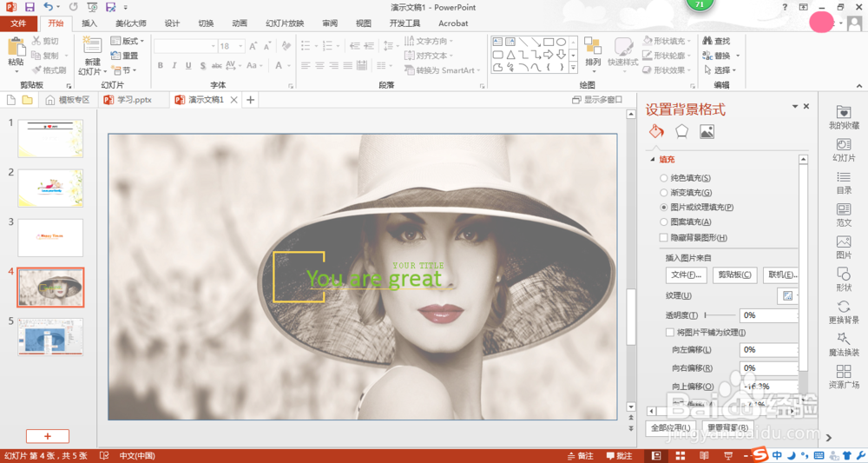Viewport: 868px width, 463px height.
Task: Open the Layout (版式) dropdown
Action: [128, 41]
